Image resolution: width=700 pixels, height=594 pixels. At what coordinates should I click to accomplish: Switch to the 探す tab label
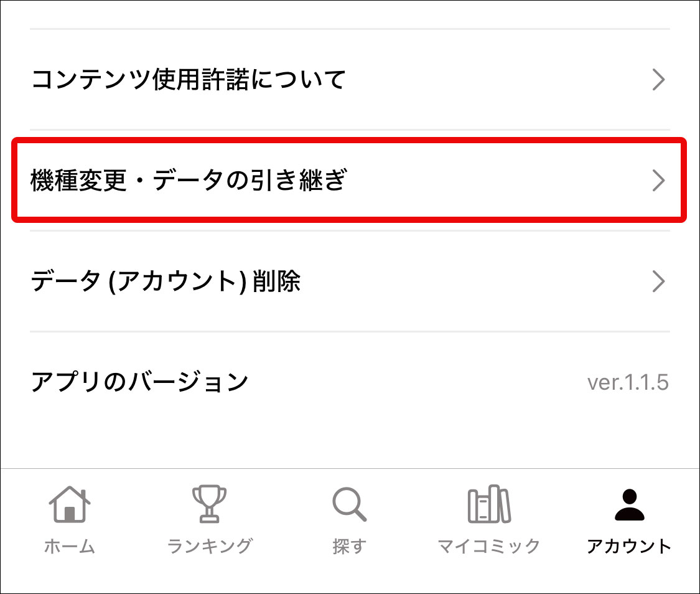pos(350,546)
